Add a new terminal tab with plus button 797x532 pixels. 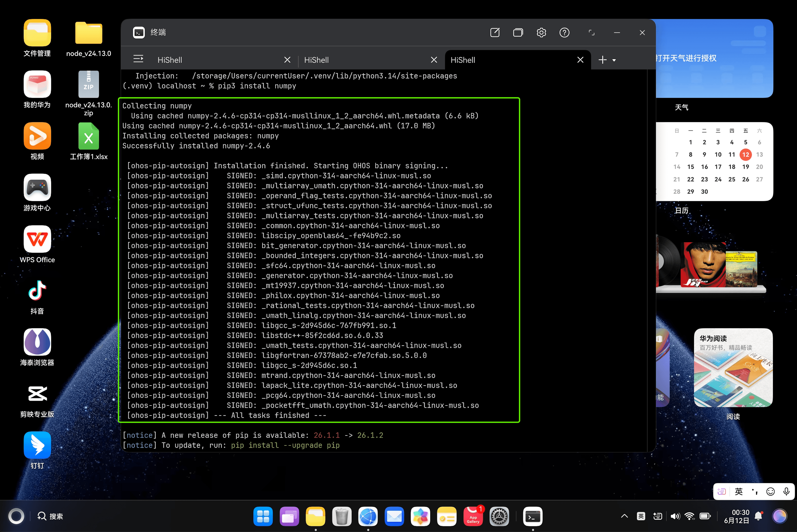pyautogui.click(x=602, y=60)
